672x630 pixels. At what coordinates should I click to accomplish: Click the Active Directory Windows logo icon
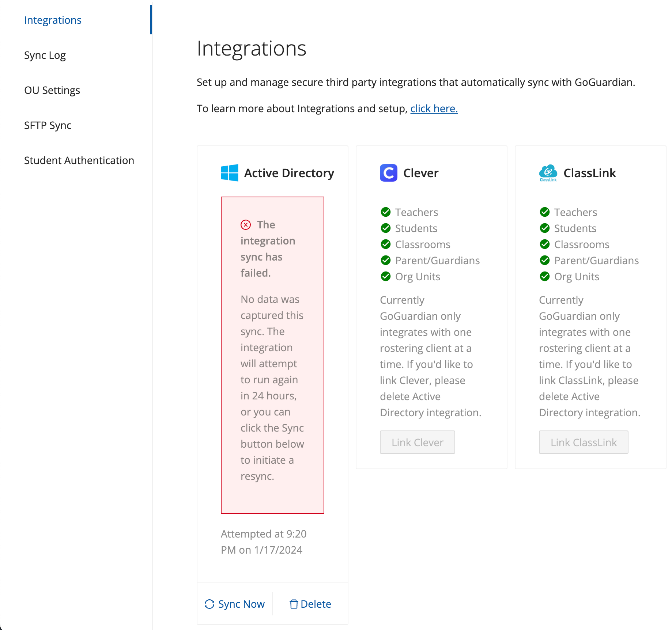(x=229, y=173)
